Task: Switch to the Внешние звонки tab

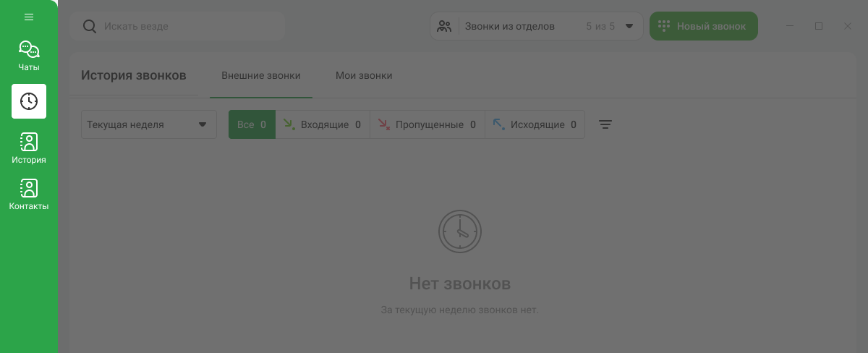Action: (260, 75)
